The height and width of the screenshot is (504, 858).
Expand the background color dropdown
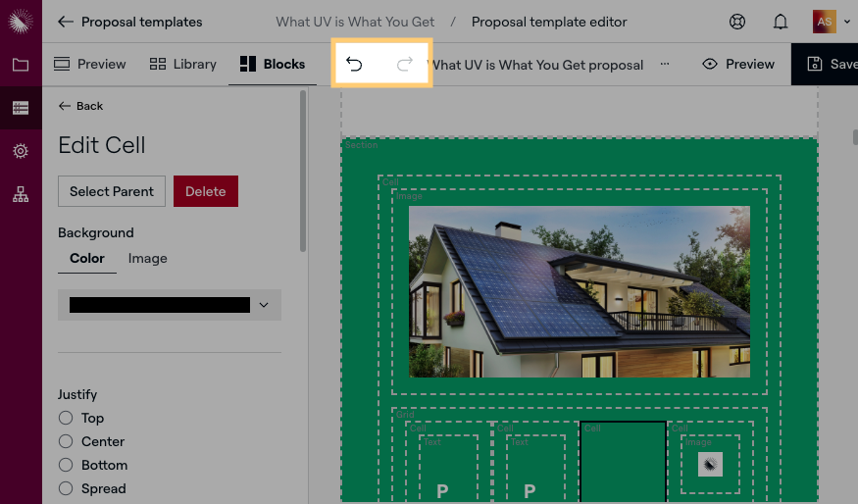(263, 305)
